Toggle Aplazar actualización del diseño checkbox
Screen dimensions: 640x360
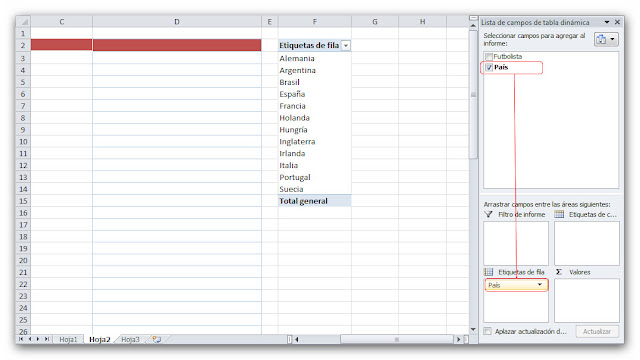click(487, 331)
